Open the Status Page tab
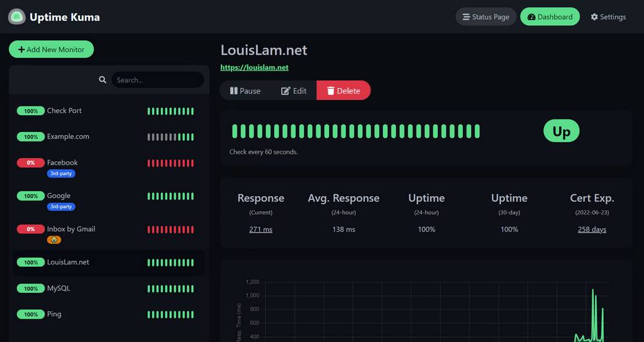Image resolution: width=644 pixels, height=342 pixels. (x=486, y=17)
